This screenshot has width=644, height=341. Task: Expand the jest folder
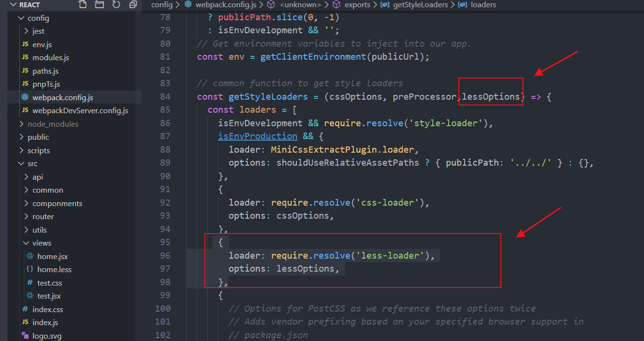click(x=26, y=31)
